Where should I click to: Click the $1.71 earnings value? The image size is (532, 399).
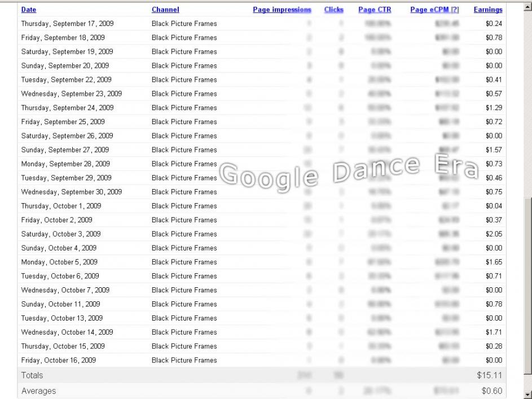coord(494,332)
